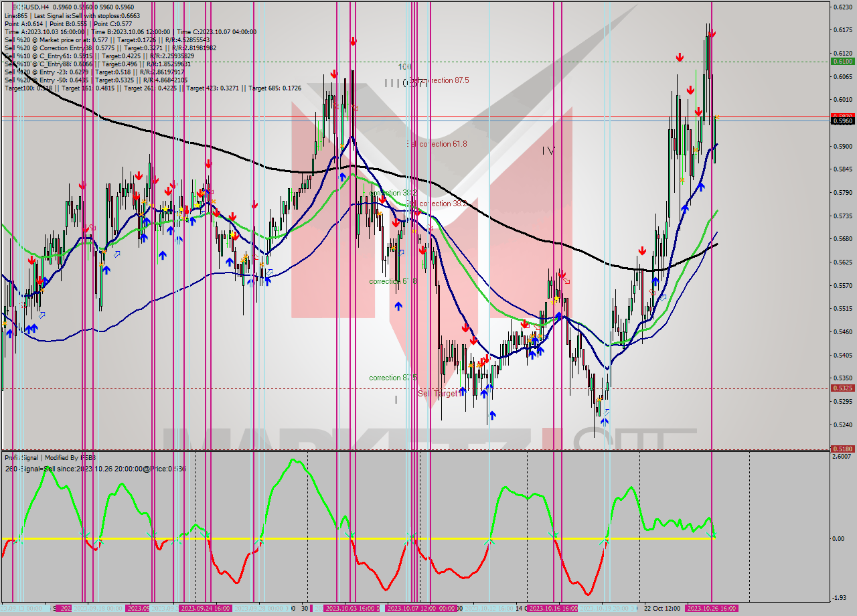Click the red sell arrow above the October 26 peak

pyautogui.click(x=711, y=32)
